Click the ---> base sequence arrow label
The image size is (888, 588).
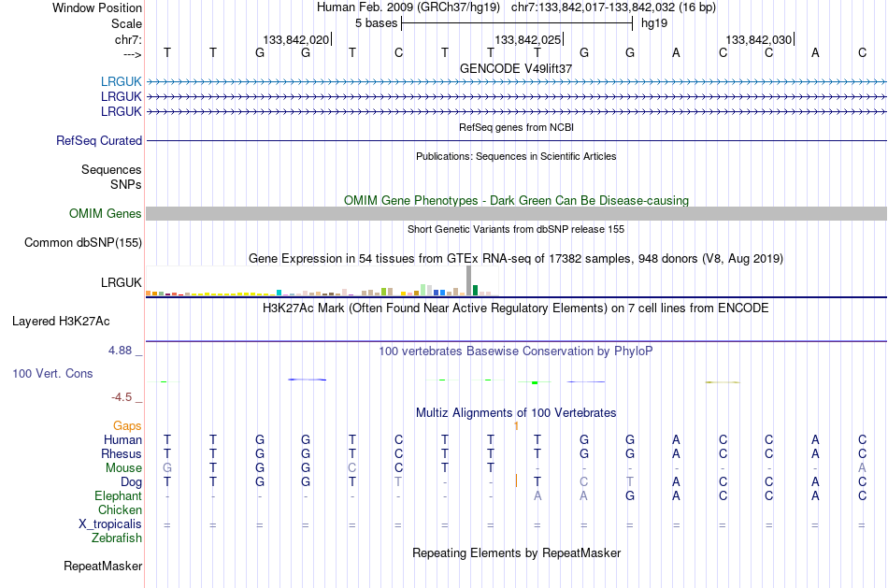click(132, 54)
